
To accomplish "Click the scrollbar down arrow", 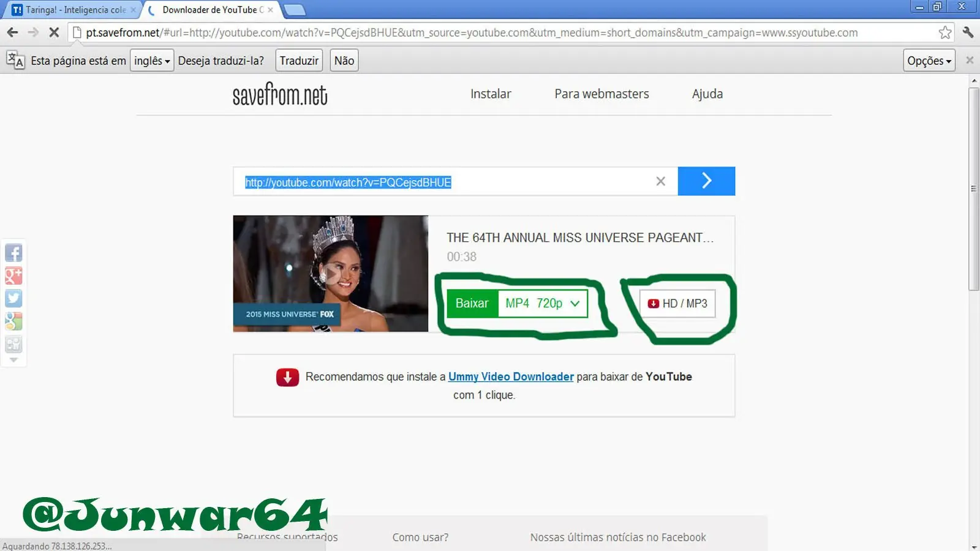I will 974,547.
